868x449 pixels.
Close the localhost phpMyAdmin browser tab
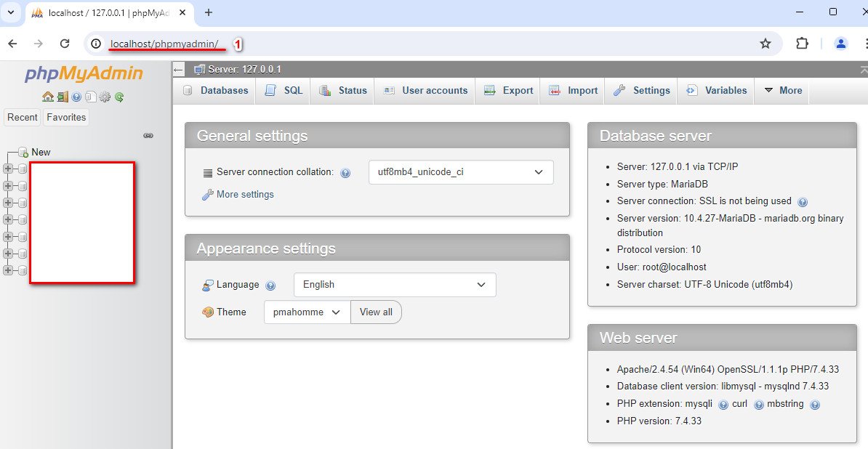click(182, 12)
